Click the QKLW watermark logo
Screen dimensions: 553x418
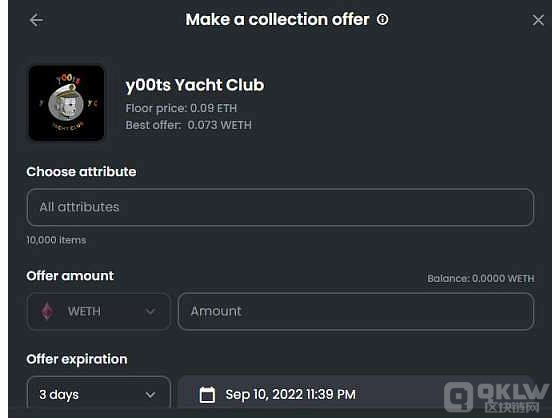[x=497, y=396]
